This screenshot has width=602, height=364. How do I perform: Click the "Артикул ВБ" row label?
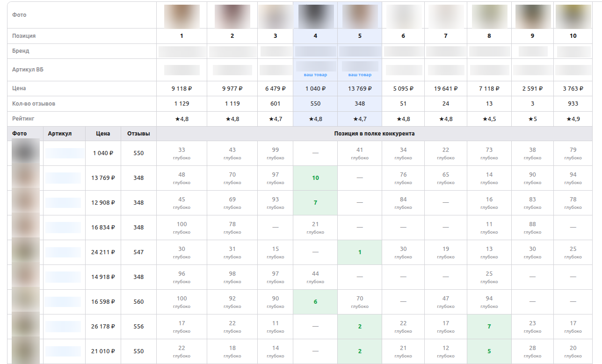pos(28,70)
